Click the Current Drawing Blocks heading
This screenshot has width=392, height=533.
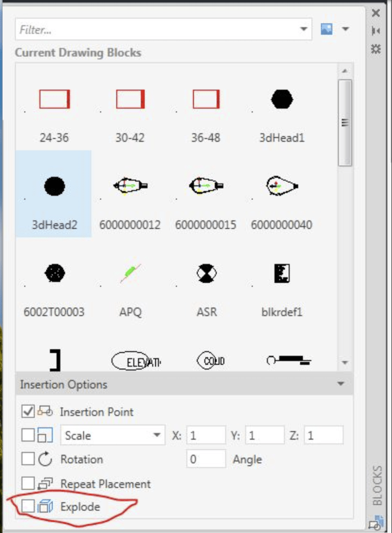tap(78, 53)
